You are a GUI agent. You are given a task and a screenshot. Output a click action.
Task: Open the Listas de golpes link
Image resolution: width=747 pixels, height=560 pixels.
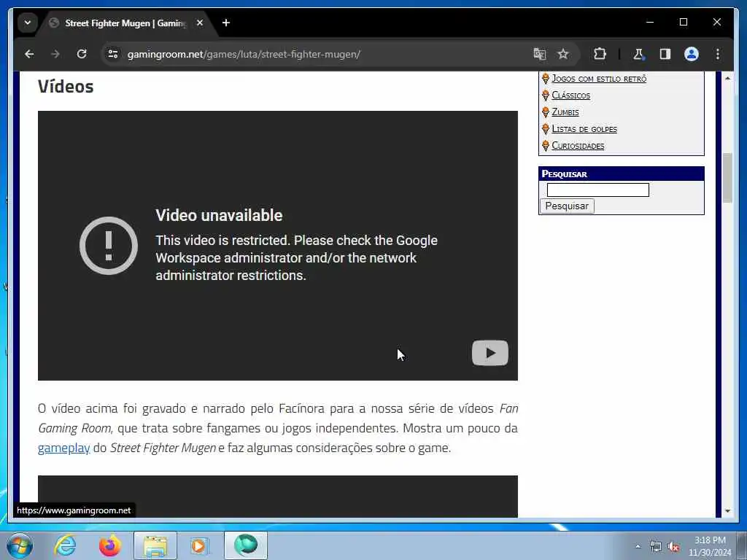(x=584, y=128)
